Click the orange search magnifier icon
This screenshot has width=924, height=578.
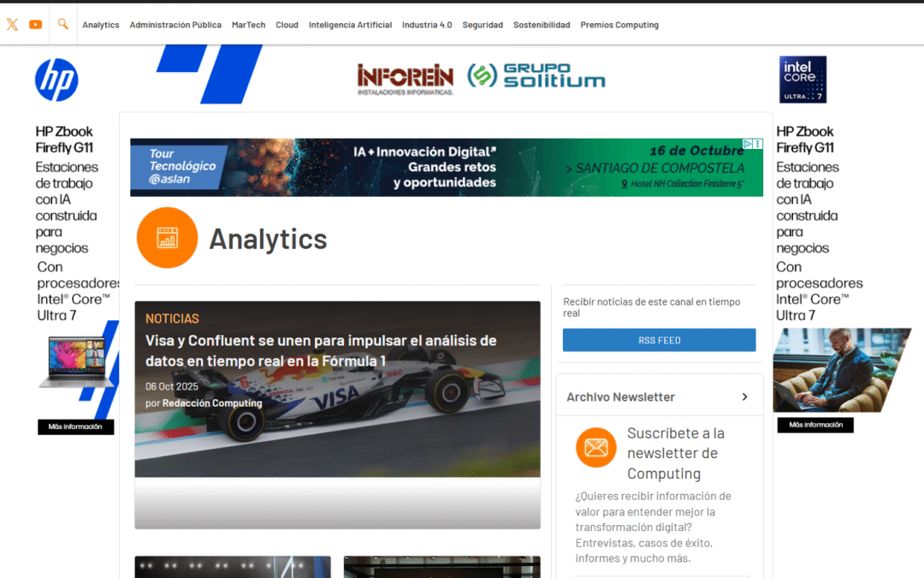click(62, 24)
